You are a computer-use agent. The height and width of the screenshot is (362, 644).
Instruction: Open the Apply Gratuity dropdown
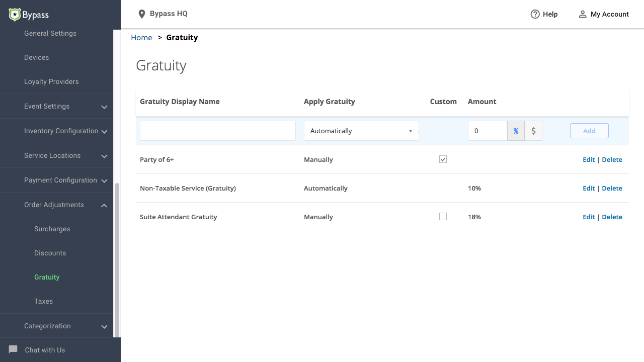click(361, 131)
